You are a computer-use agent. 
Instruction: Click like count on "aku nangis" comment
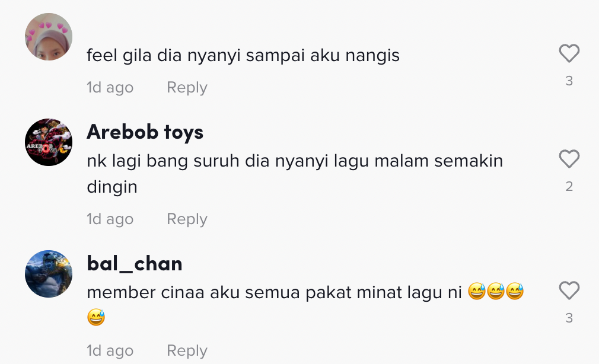[x=569, y=81]
